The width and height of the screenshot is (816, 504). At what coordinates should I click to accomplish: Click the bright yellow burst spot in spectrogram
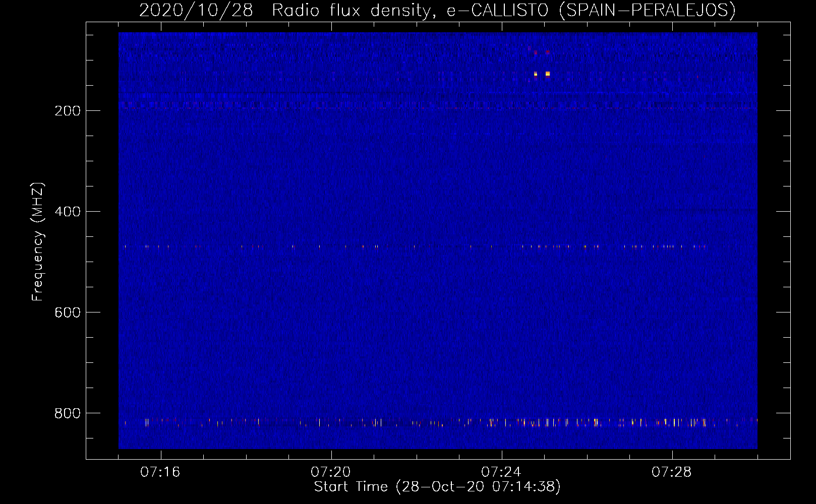547,74
